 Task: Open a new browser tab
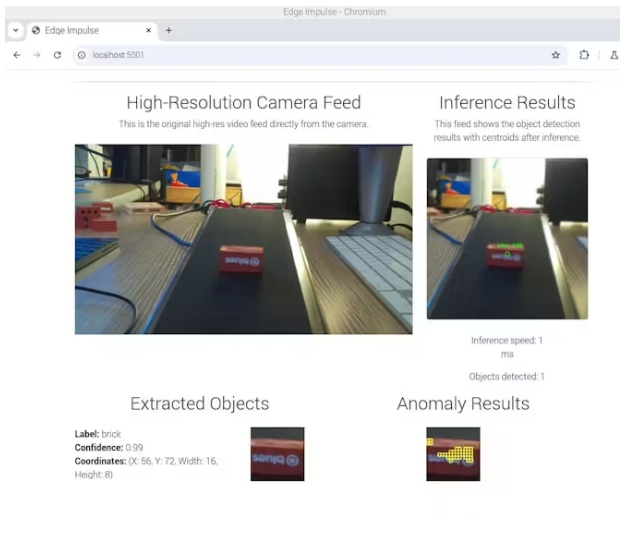[168, 30]
